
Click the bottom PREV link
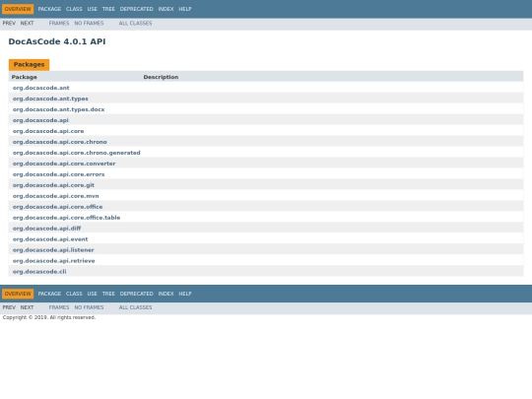tap(9, 307)
